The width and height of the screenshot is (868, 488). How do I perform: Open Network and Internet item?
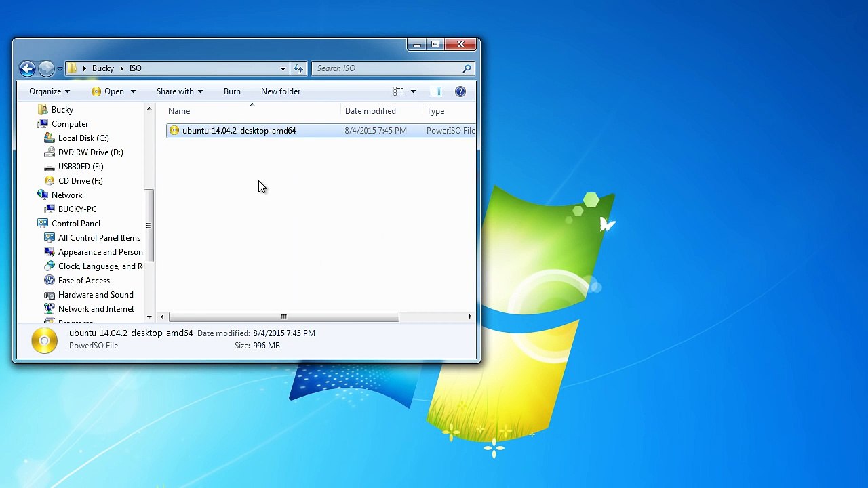point(96,309)
